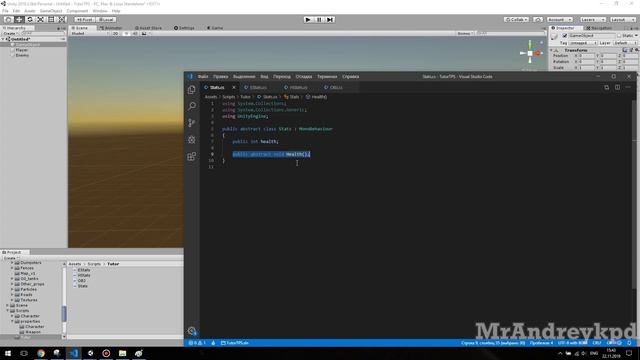This screenshot has height=360, width=640.
Task: Open the Windows Start menu
Action: (x=8, y=353)
